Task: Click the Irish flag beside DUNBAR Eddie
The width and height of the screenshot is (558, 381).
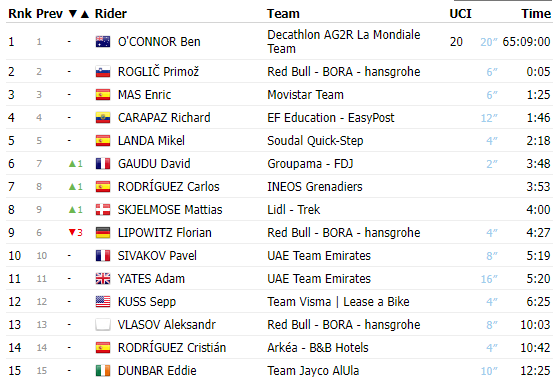Action: click(x=103, y=371)
